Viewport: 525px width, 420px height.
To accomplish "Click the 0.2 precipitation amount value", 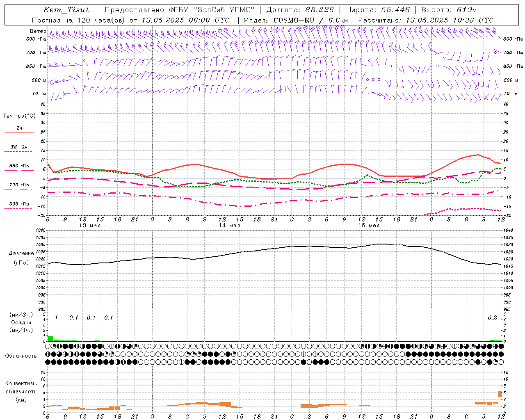I will (x=492, y=317).
